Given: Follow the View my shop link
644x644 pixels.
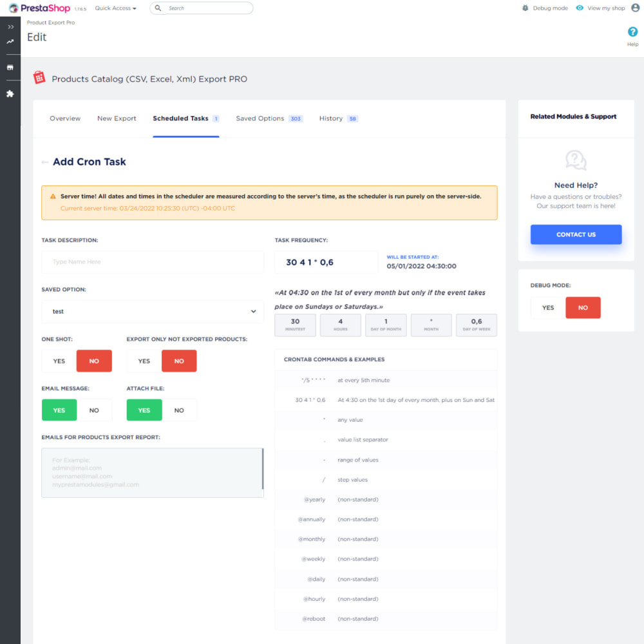Looking at the screenshot, I should coord(606,8).
